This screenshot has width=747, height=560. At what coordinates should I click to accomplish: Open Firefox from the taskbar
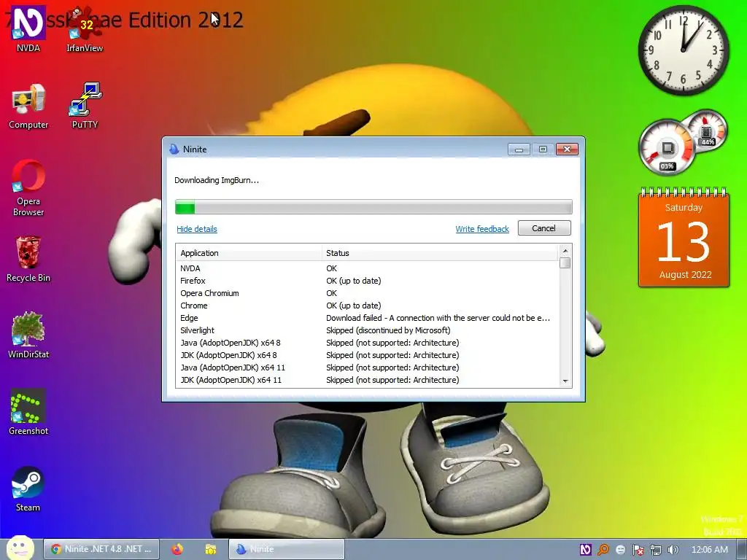click(177, 549)
